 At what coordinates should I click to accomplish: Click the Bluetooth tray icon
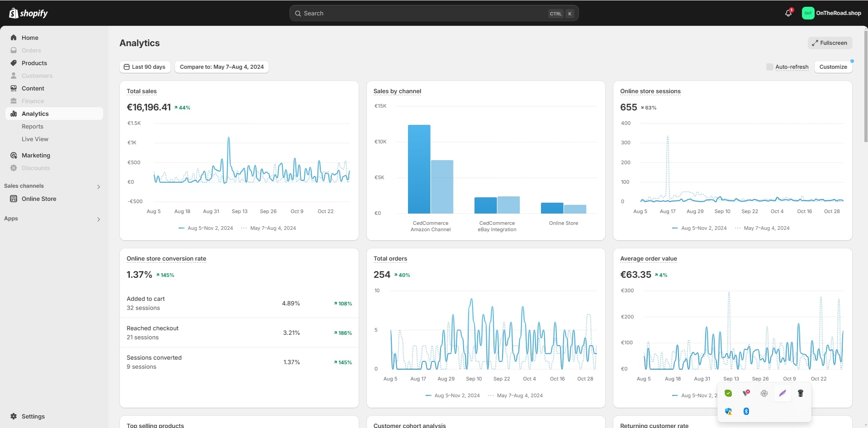[x=746, y=411]
